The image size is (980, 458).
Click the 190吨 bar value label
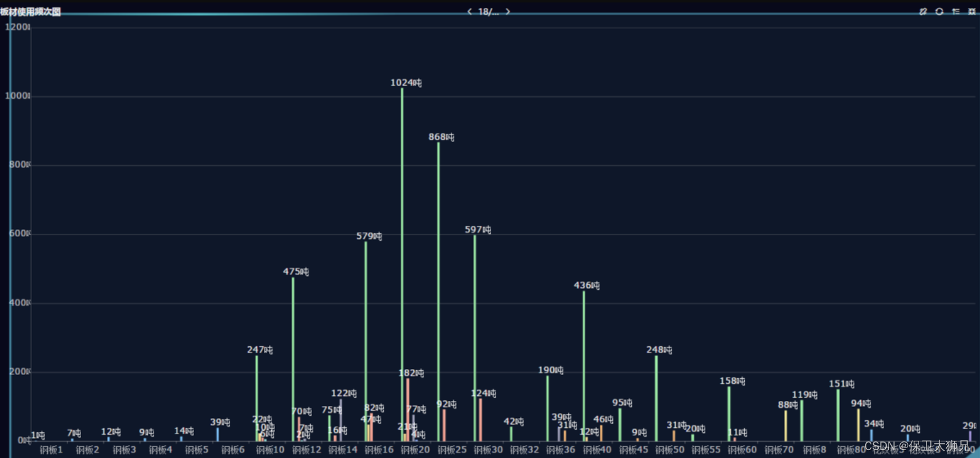pos(550,370)
